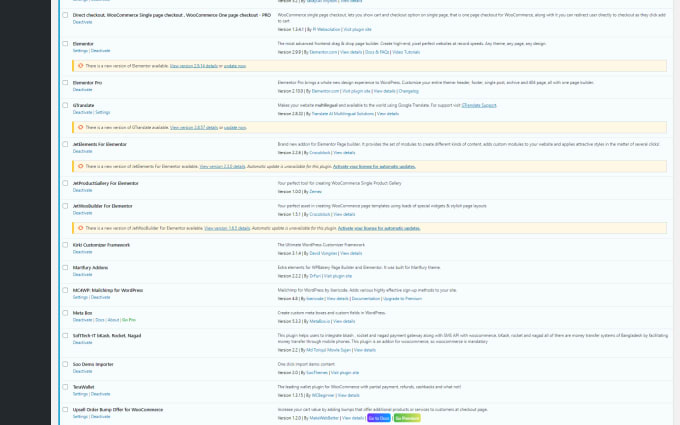Open Elementor plugin Settings link

[80, 51]
